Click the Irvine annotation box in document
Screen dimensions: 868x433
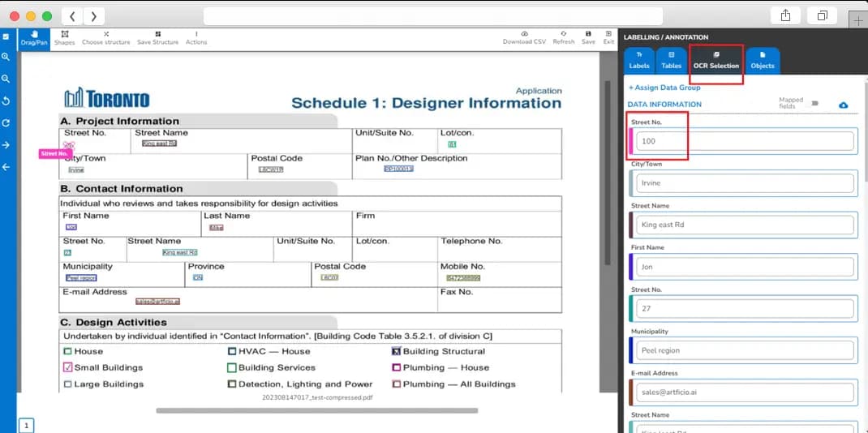point(76,169)
